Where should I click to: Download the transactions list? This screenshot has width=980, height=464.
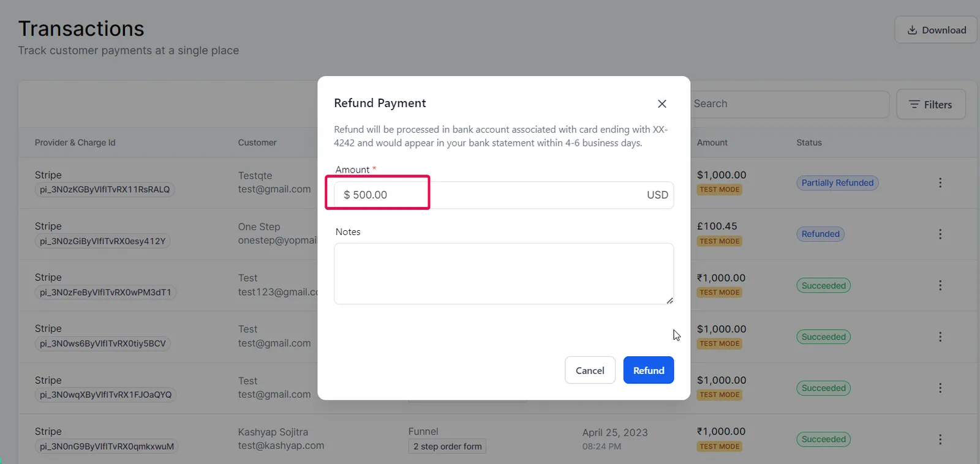pos(936,30)
